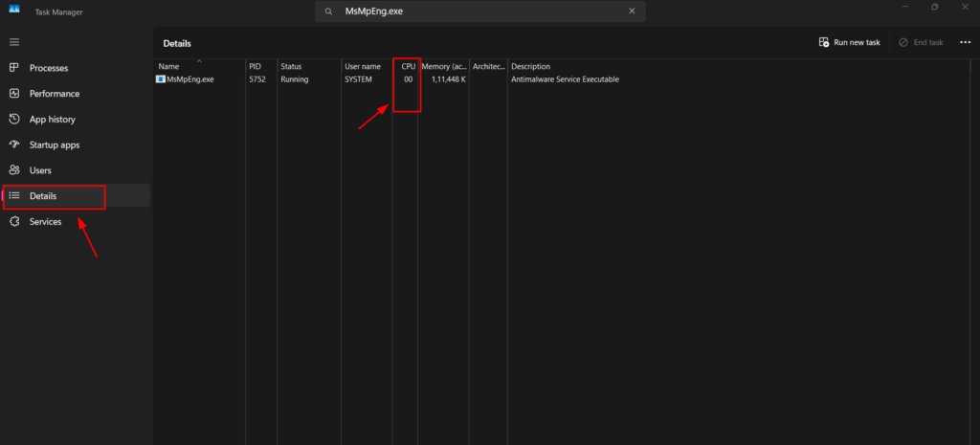Sort by the Memory column header
The width and height of the screenshot is (980, 445).
click(x=444, y=66)
